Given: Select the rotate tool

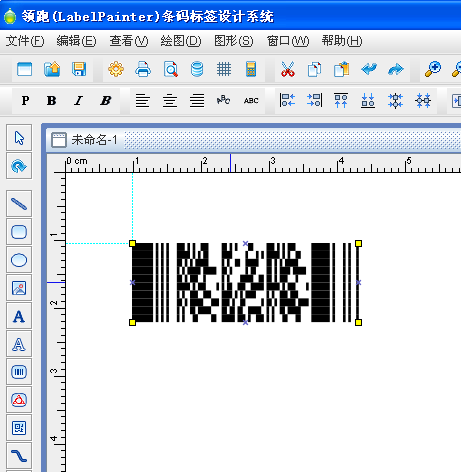Looking at the screenshot, I should [x=19, y=166].
